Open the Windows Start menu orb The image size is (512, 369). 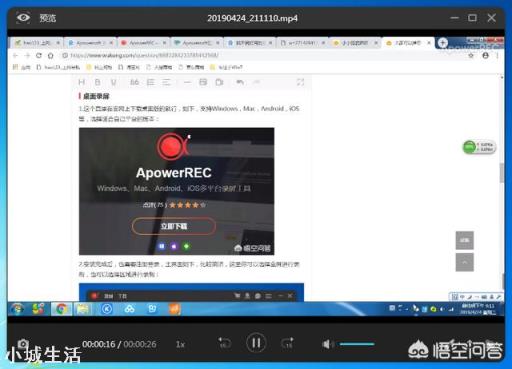[x=17, y=309]
